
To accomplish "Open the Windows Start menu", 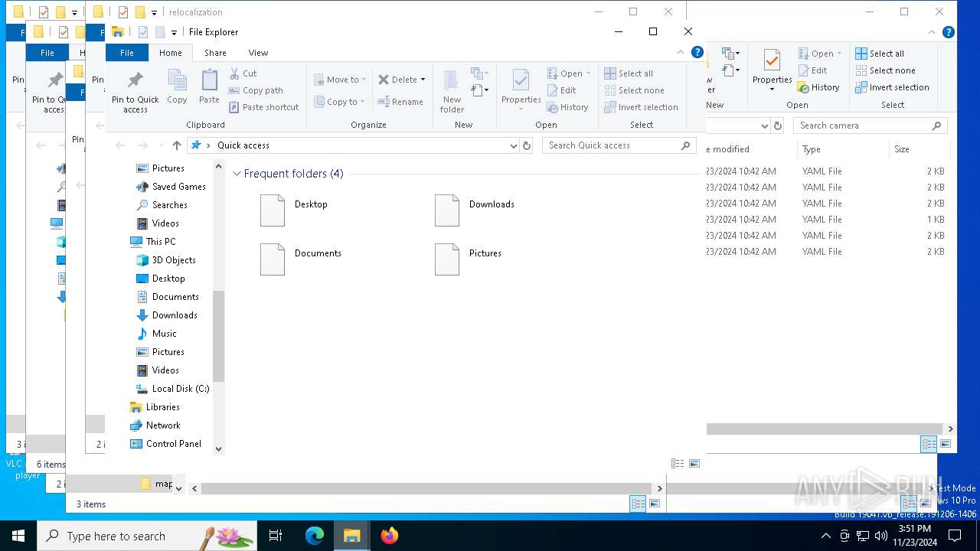I will tap(18, 536).
